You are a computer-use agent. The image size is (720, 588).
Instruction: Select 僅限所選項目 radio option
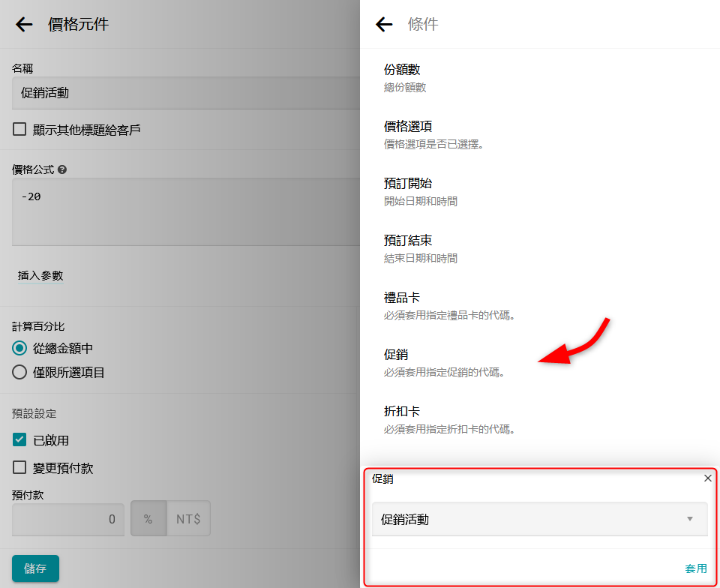pos(20,372)
